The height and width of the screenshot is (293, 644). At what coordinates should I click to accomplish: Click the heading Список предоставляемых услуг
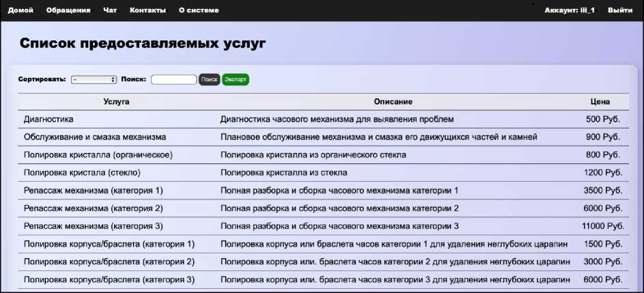coord(143,44)
